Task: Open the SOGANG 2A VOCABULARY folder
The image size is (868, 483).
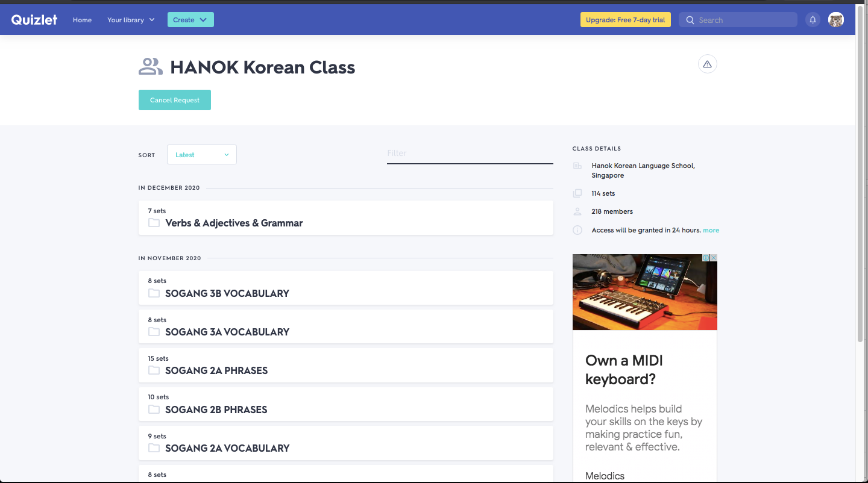Action: (346, 443)
